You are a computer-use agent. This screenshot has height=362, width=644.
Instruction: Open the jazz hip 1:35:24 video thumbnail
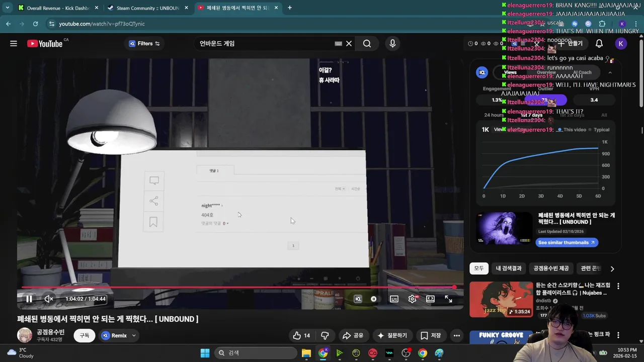click(x=501, y=299)
